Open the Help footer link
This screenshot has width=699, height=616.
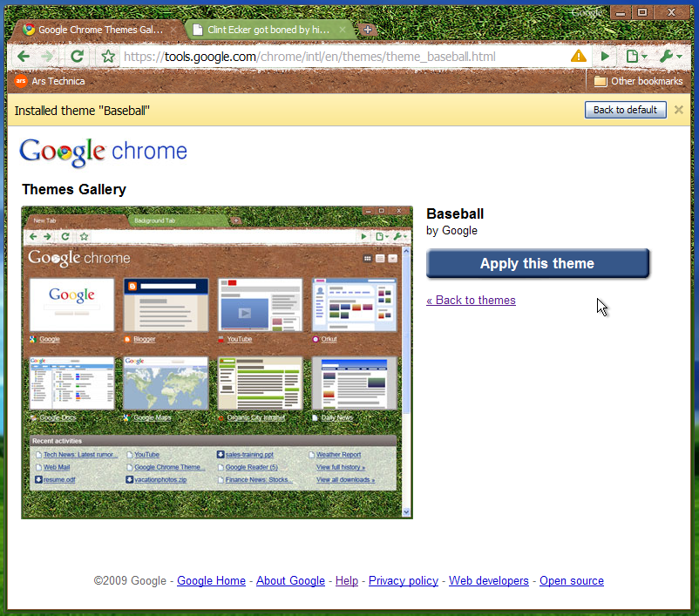(347, 581)
